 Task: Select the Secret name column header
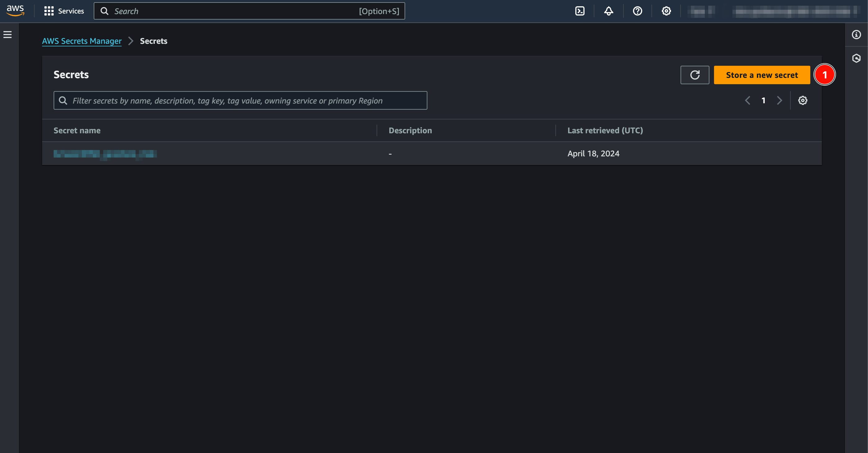pos(76,130)
